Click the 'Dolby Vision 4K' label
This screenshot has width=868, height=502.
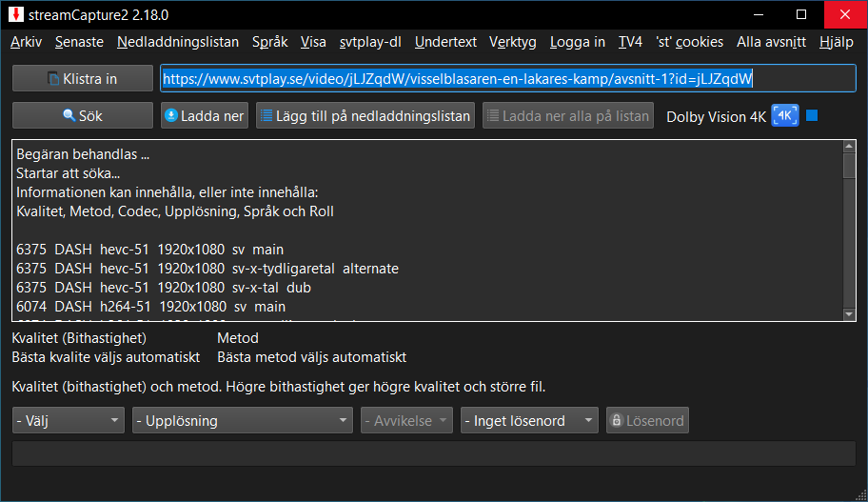(717, 117)
